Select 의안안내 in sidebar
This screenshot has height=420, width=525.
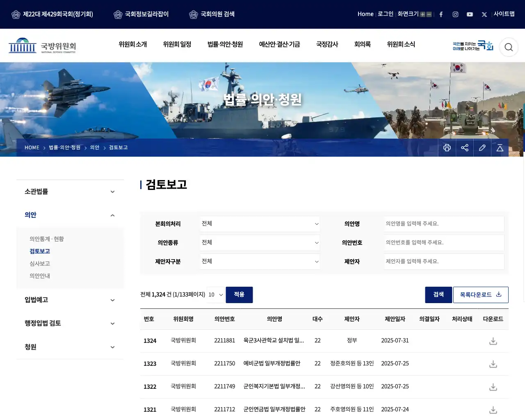pyautogui.click(x=40, y=276)
